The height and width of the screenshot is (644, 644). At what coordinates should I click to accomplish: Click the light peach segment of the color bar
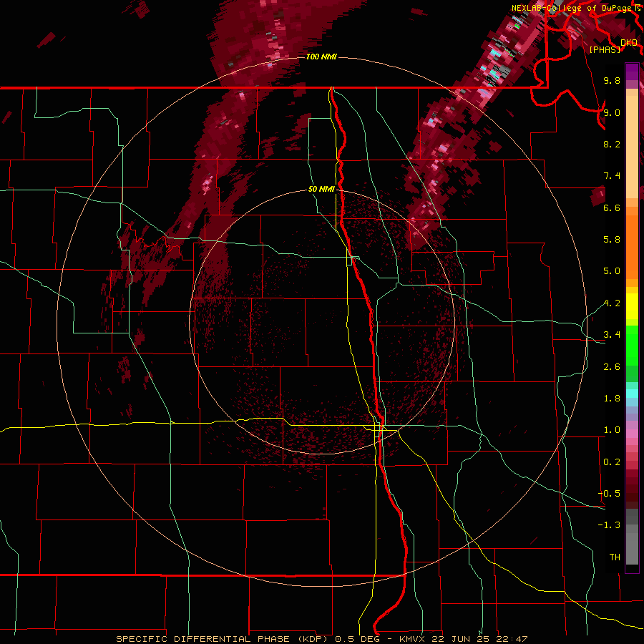pos(632,147)
